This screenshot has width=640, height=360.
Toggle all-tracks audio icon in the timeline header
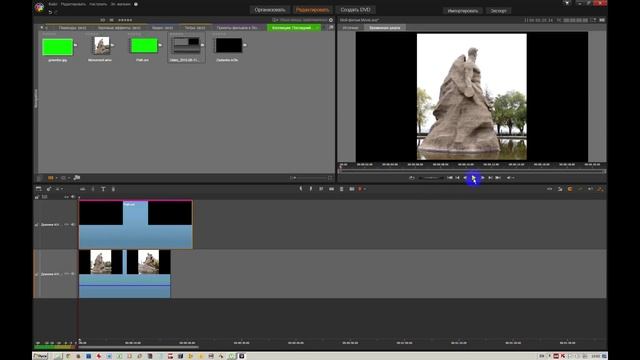pos(73,197)
